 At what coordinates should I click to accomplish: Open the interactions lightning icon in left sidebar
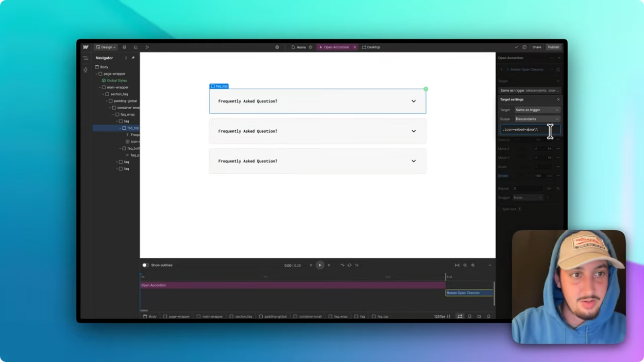(x=86, y=70)
